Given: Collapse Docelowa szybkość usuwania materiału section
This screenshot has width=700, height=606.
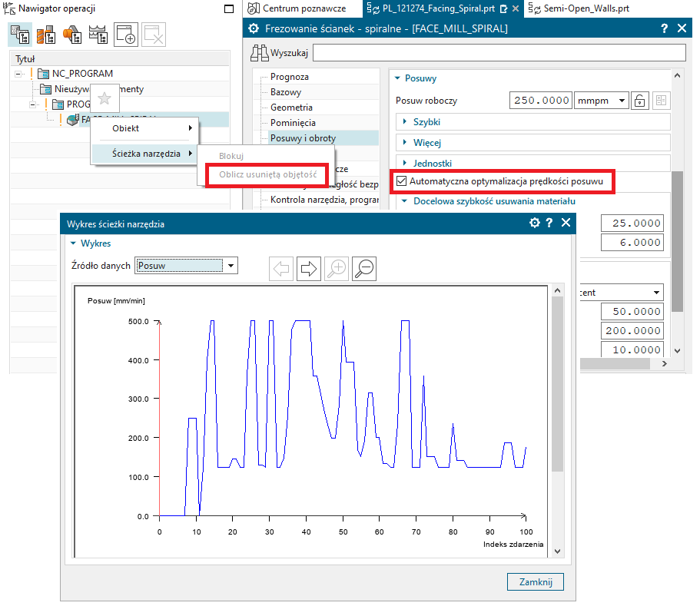Looking at the screenshot, I should pyautogui.click(x=404, y=201).
